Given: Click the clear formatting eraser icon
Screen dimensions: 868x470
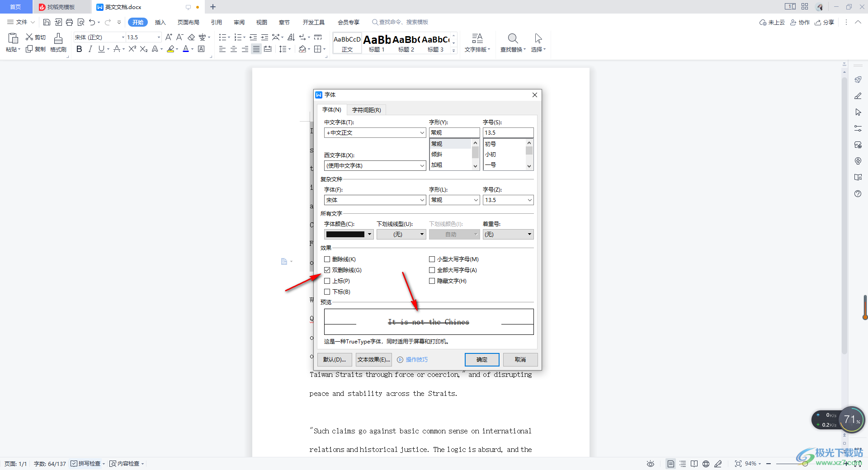Looking at the screenshot, I should pyautogui.click(x=191, y=37).
